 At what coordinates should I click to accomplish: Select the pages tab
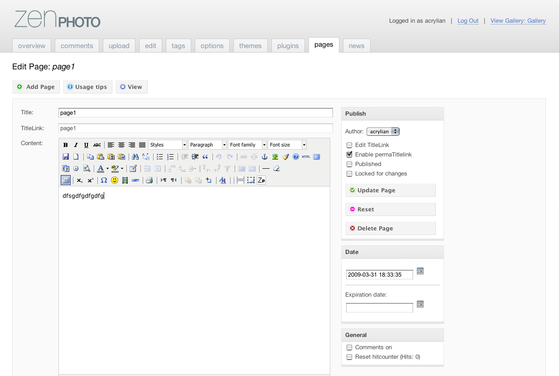click(324, 45)
